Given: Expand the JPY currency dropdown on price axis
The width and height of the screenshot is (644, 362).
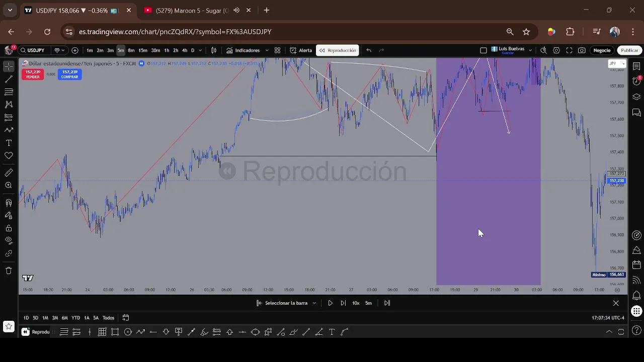Looking at the screenshot, I should (x=617, y=63).
